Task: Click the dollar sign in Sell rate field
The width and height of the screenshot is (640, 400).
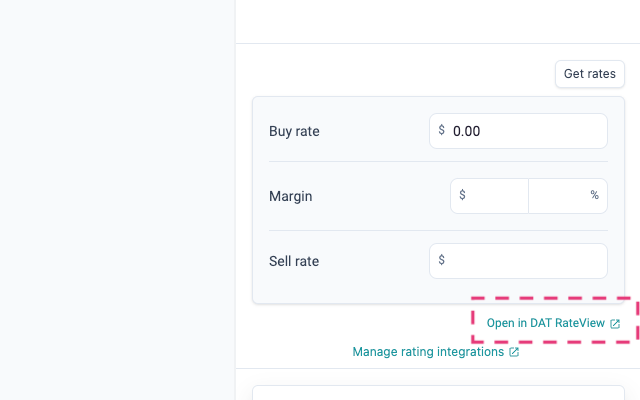Action: (442, 260)
